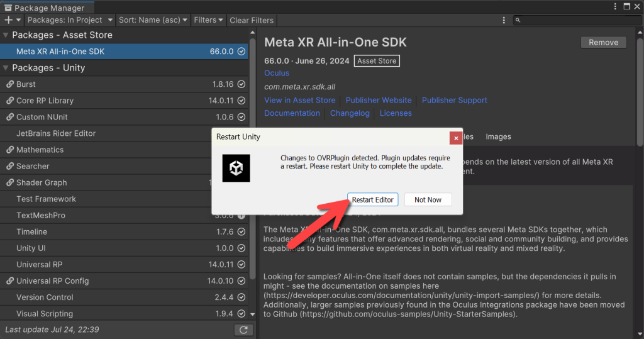The width and height of the screenshot is (644, 339).
Task: Switch to the Images tab
Action: pos(498,137)
